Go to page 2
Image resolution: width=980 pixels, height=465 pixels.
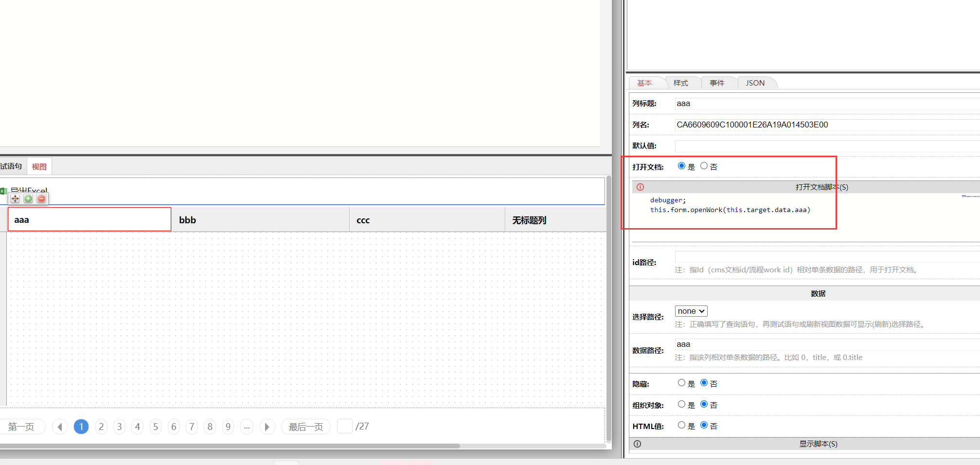pyautogui.click(x=101, y=427)
